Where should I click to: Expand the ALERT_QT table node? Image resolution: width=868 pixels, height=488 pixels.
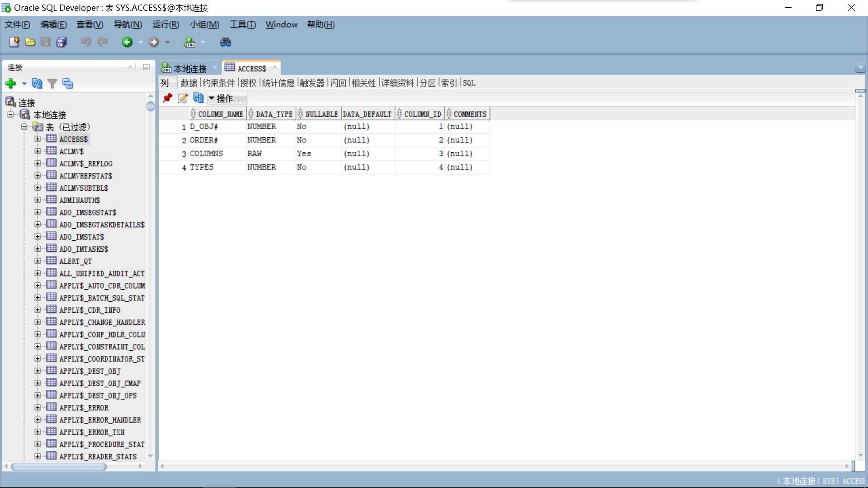pos(38,261)
